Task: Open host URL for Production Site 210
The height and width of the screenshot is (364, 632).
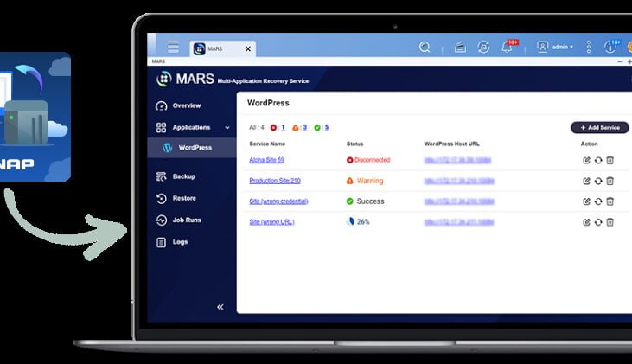Action: pyautogui.click(x=459, y=181)
